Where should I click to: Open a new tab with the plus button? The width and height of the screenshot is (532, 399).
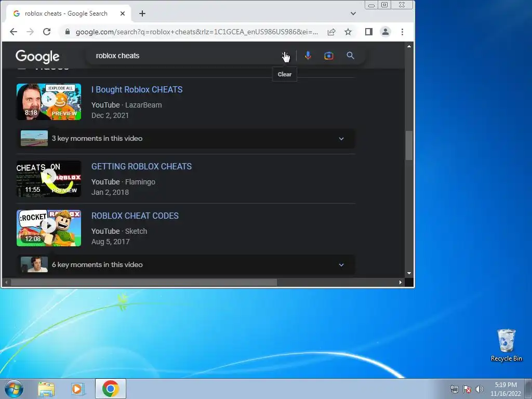pyautogui.click(x=142, y=14)
